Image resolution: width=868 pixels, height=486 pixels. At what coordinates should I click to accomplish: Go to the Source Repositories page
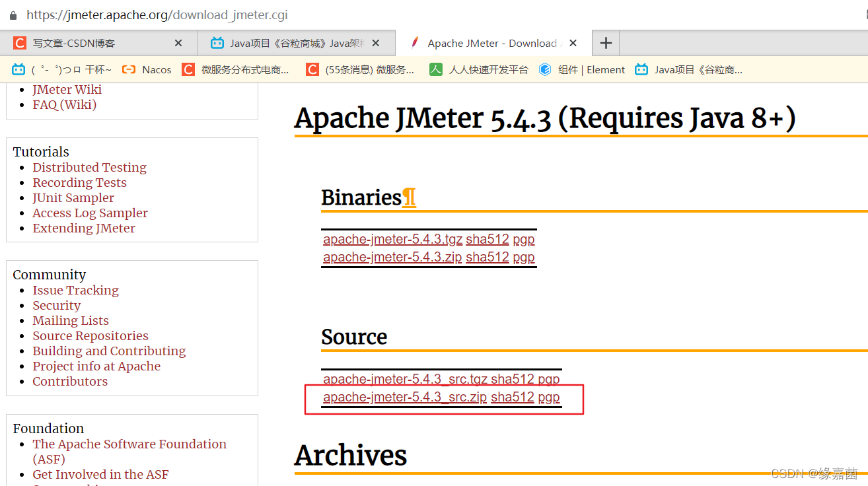[90, 335]
